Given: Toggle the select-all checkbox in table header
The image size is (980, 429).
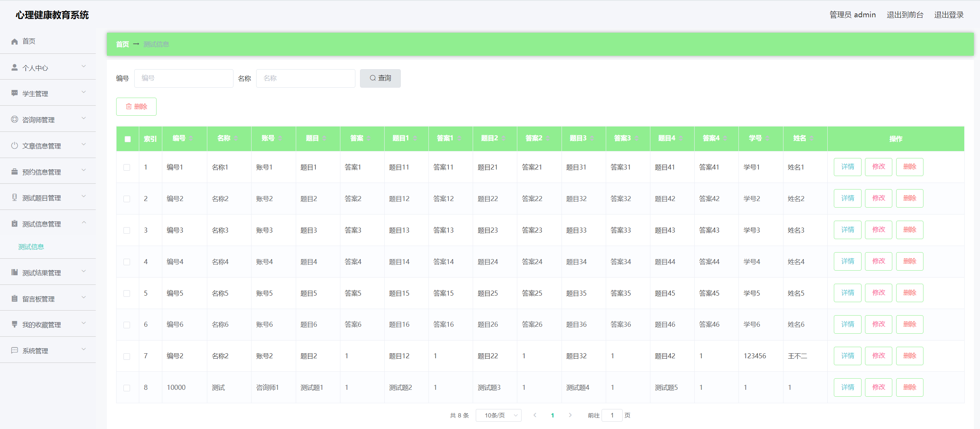Looking at the screenshot, I should pyautogui.click(x=128, y=139).
